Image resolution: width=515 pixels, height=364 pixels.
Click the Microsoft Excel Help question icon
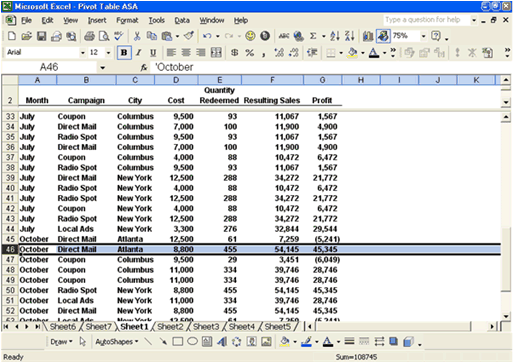coord(436,36)
